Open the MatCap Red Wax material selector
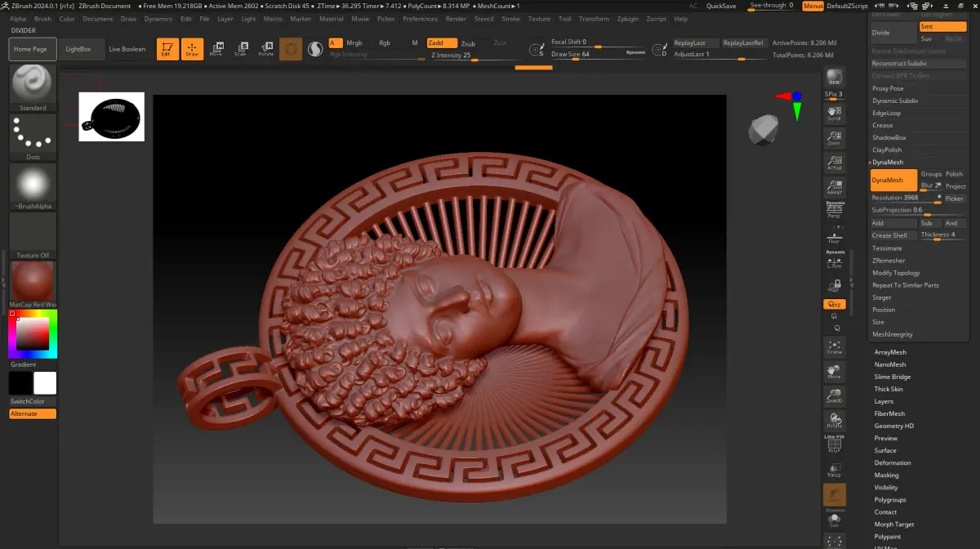 pyautogui.click(x=33, y=284)
